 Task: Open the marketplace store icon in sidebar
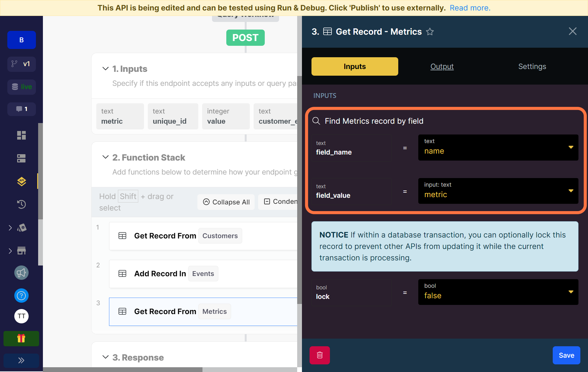coord(22,251)
